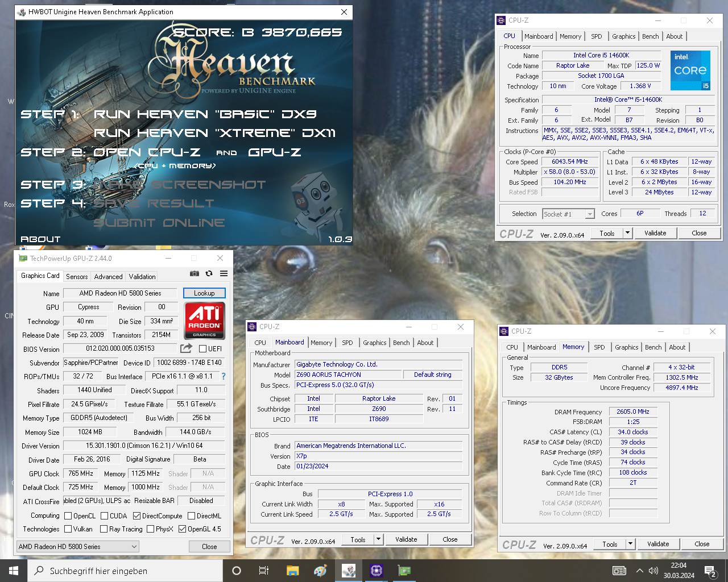Expand Tools dropdown arrow in Mainboard window

pyautogui.click(x=378, y=539)
